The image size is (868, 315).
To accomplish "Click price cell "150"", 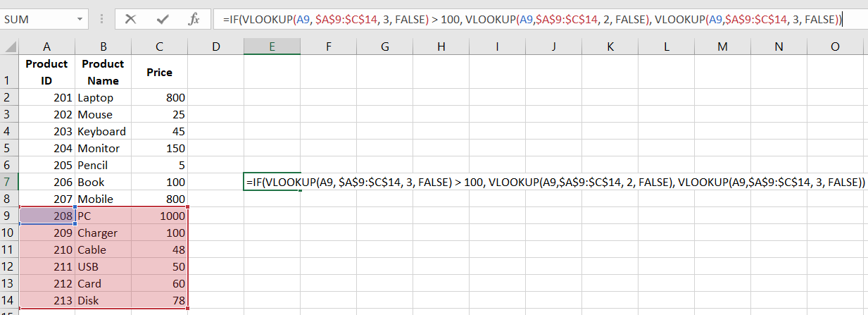I will (x=159, y=148).
